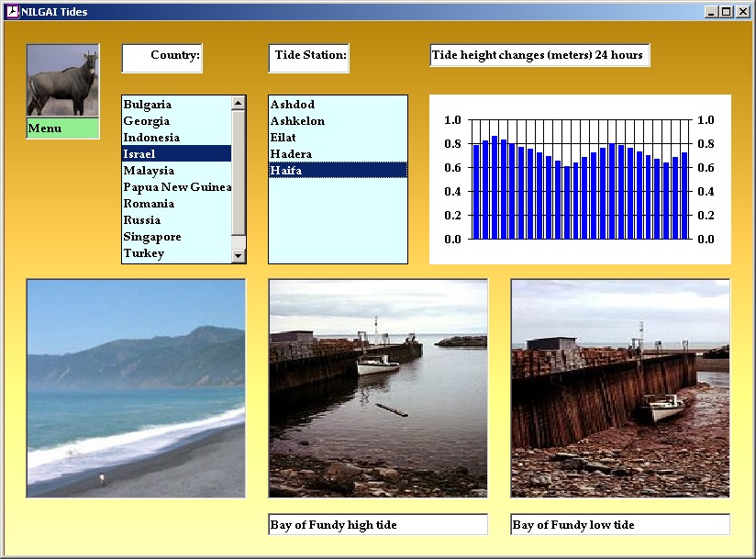Maximize the NILGAI Tides window
This screenshot has height=559, width=756.
point(727,12)
